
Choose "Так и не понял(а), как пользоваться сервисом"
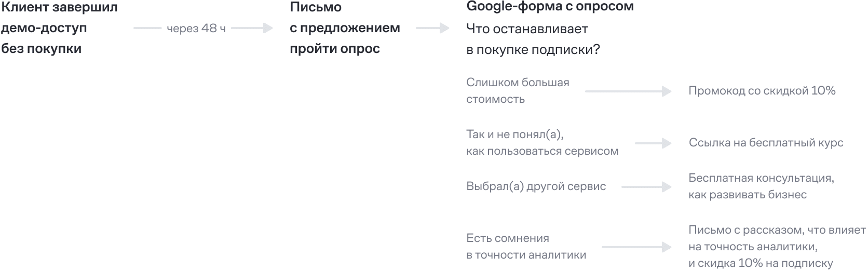coord(542,143)
